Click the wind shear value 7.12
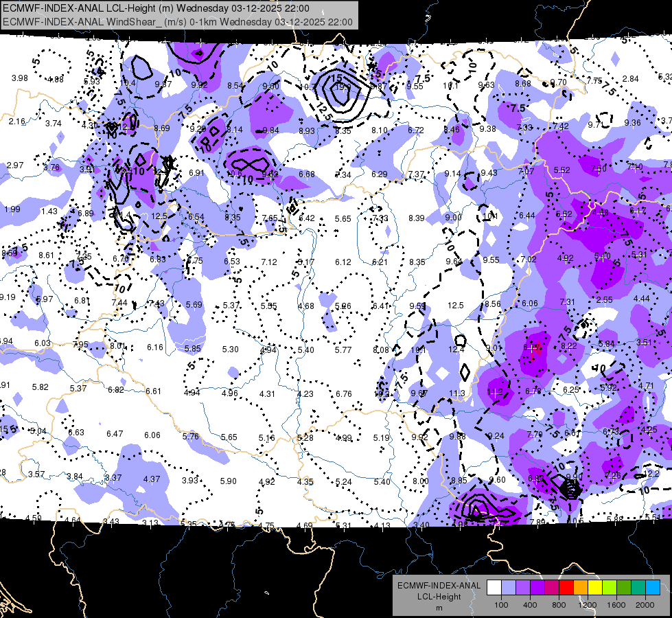The width and height of the screenshot is (672, 618). [269, 262]
